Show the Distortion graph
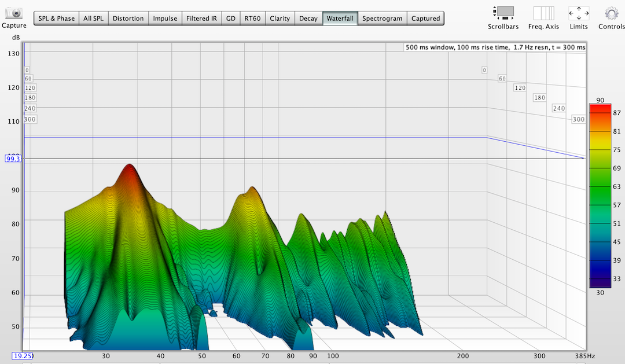The image size is (625, 364). click(x=128, y=19)
